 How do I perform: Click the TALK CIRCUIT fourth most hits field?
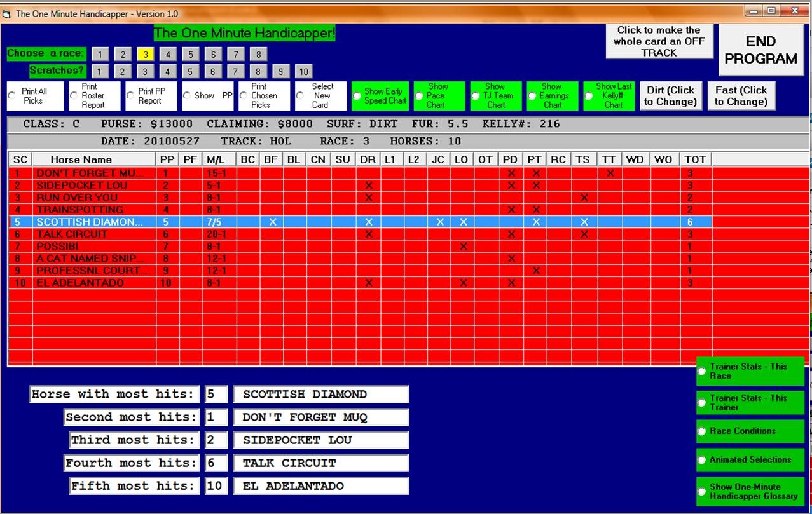320,463
